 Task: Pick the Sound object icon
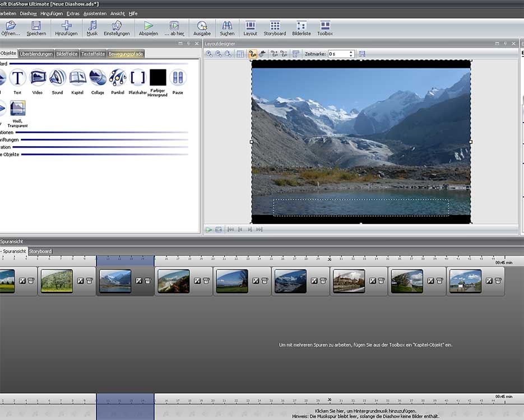pos(58,78)
